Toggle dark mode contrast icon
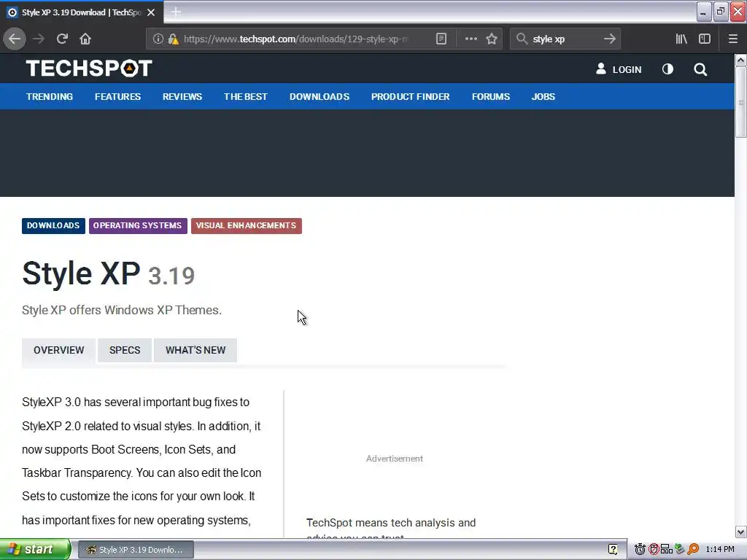The image size is (747, 560). [x=668, y=69]
